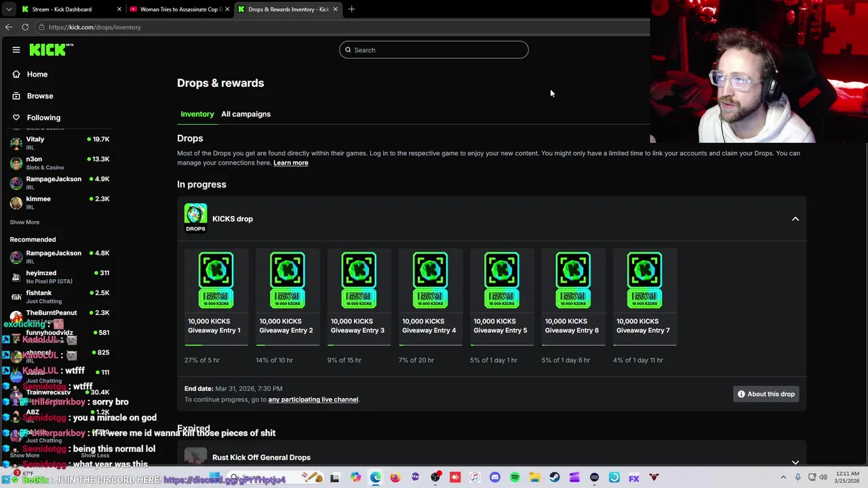Click Giveaway Entry 2 progress bar
This screenshot has height=488, width=868.
point(288,345)
